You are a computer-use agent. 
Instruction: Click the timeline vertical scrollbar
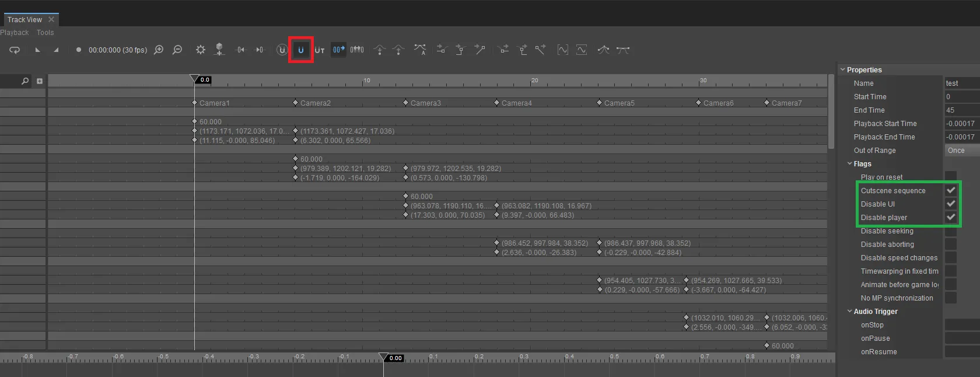[x=831, y=111]
